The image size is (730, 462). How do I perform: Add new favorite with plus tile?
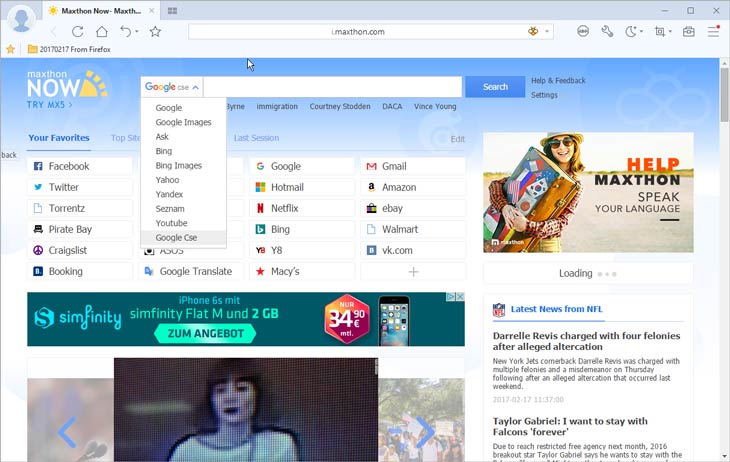413,272
